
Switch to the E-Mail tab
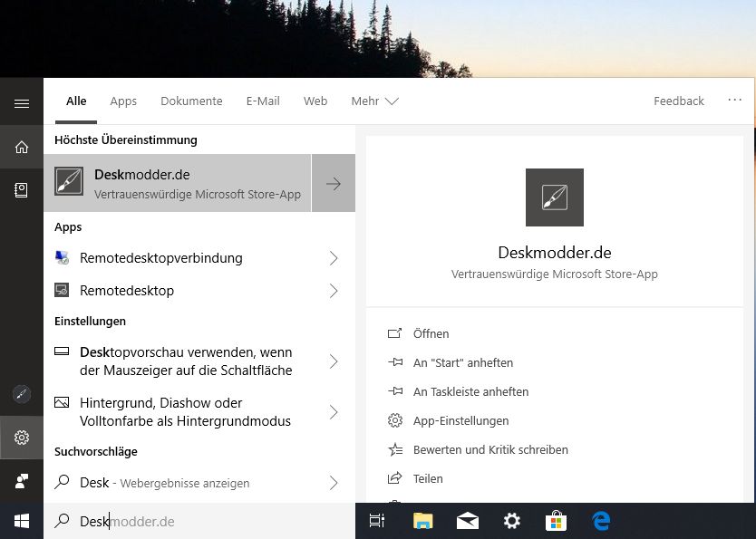[x=263, y=101]
